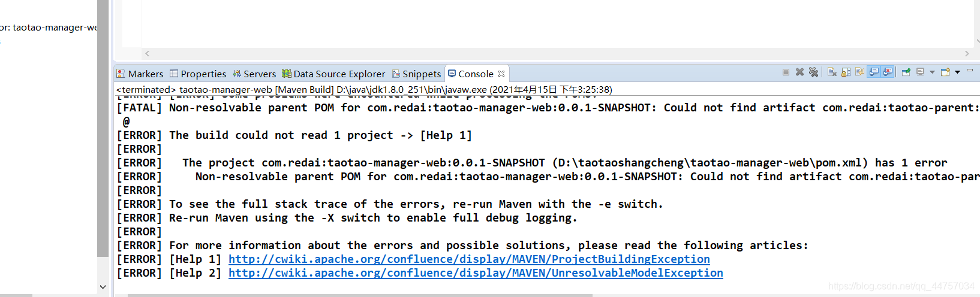980x297 pixels.
Task: Click the Display Selected Console icon
Action: coord(920,72)
